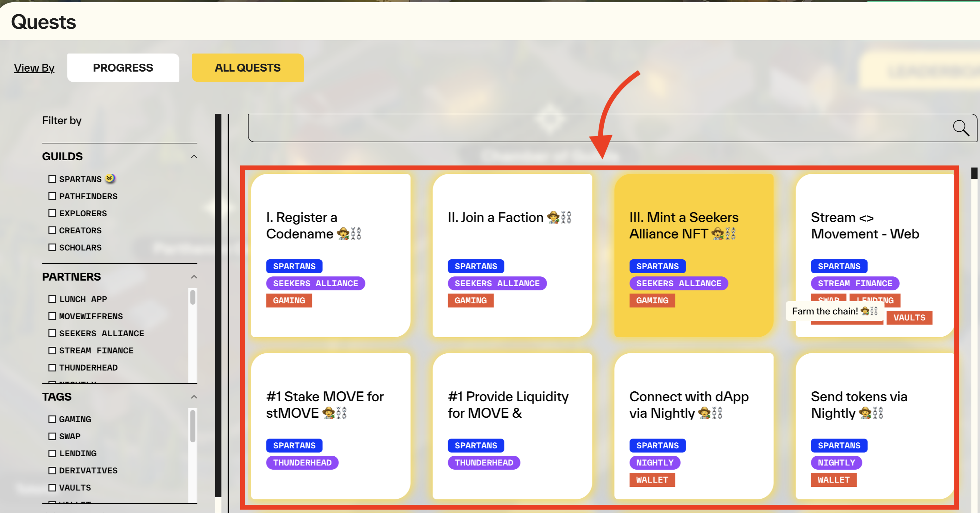Switch to the PROGRESS view
The image size is (980, 513).
[x=123, y=68]
